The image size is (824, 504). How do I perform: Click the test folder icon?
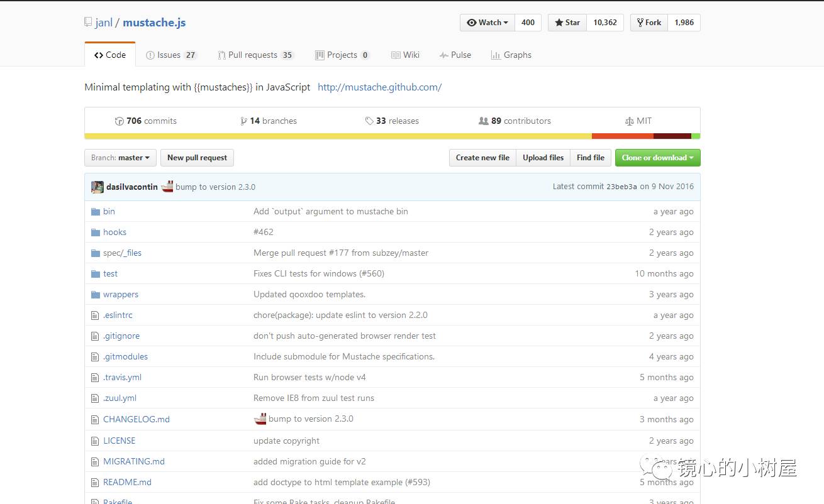tap(96, 274)
